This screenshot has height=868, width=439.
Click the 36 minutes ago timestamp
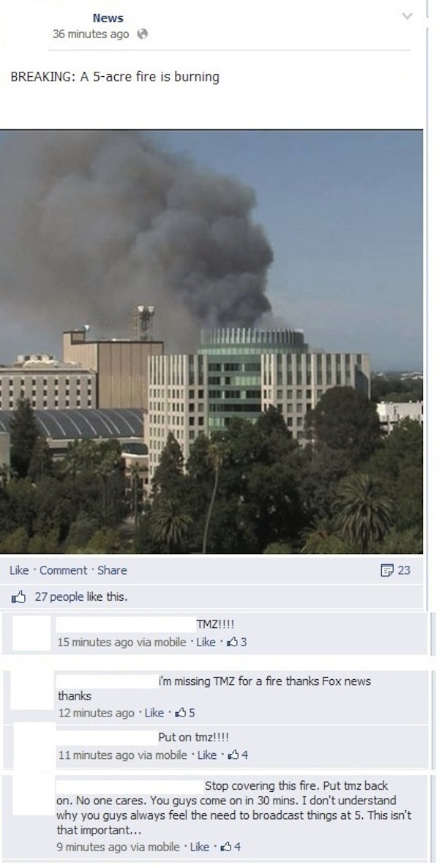click(x=91, y=34)
